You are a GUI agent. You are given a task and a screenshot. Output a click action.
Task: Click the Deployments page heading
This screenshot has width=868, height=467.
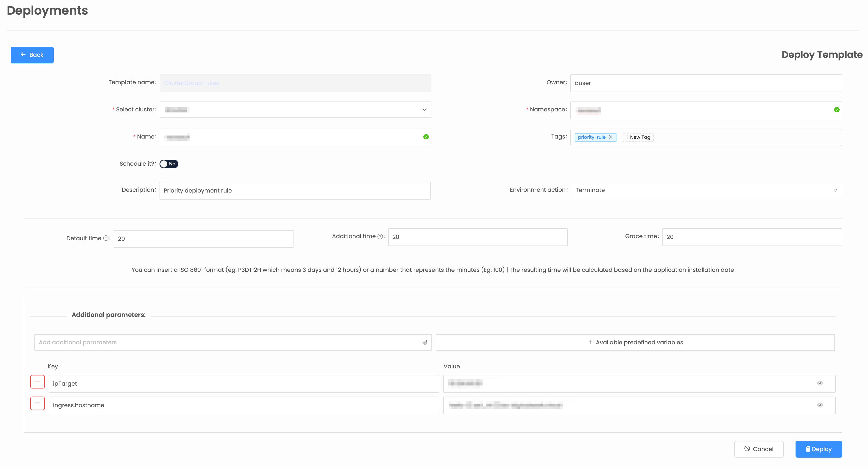pos(47,10)
